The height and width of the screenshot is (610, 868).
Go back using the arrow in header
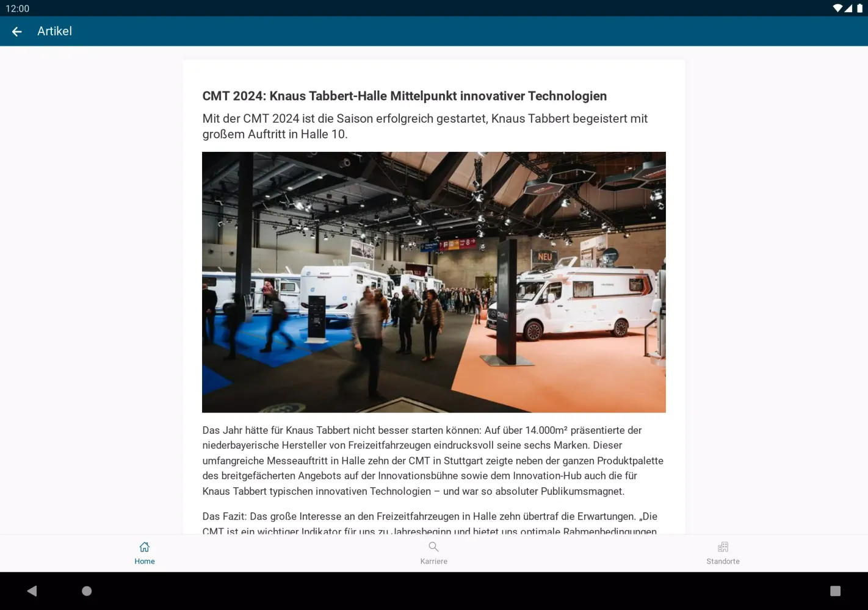pyautogui.click(x=17, y=31)
